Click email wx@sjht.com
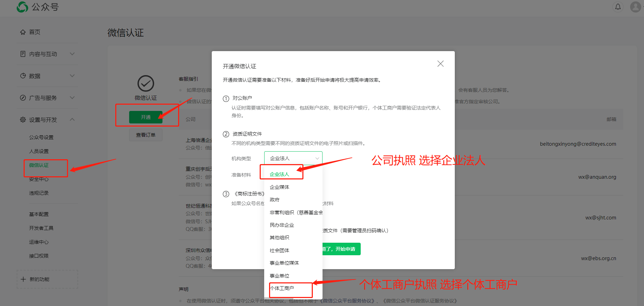644x306 pixels. pos(601,218)
